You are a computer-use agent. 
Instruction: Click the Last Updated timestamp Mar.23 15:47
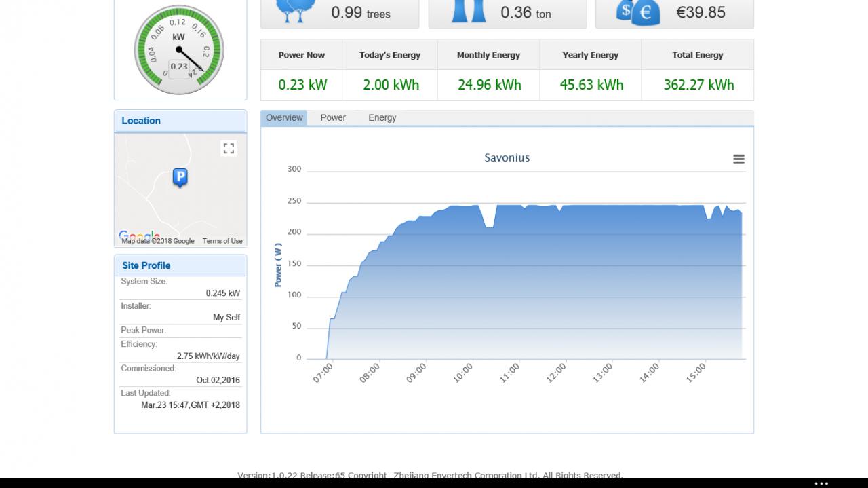[x=190, y=405]
